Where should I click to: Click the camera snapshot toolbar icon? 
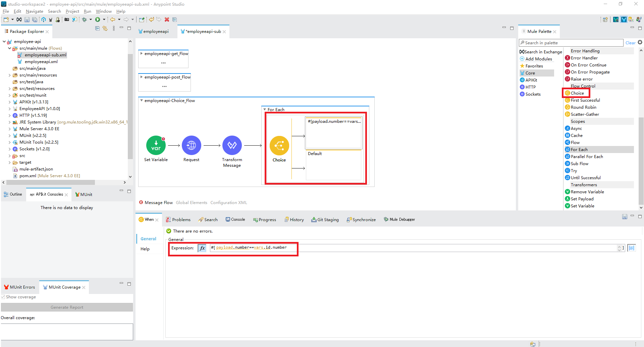67,19
